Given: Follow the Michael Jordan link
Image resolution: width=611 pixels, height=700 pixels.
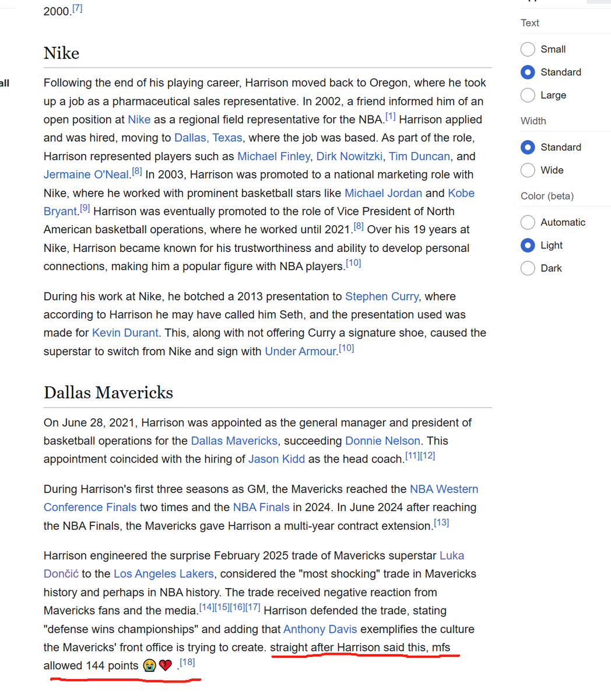Looking at the screenshot, I should (383, 193).
